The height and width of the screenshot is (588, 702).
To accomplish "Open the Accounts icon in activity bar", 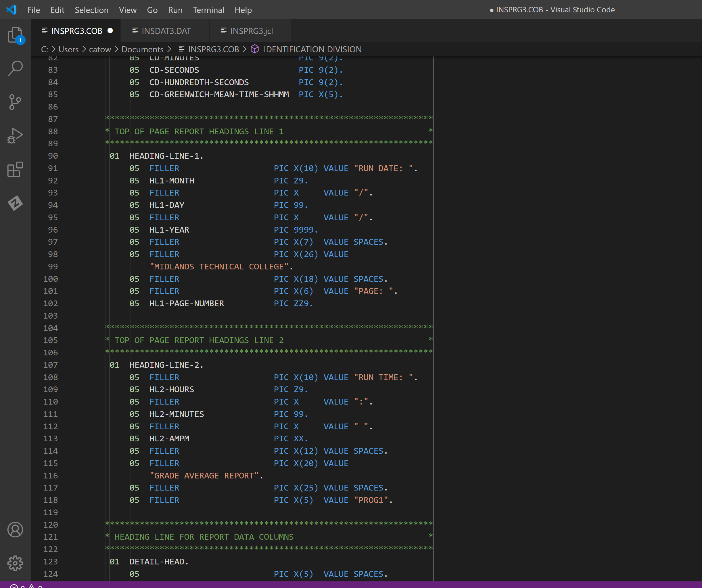I will 15,530.
